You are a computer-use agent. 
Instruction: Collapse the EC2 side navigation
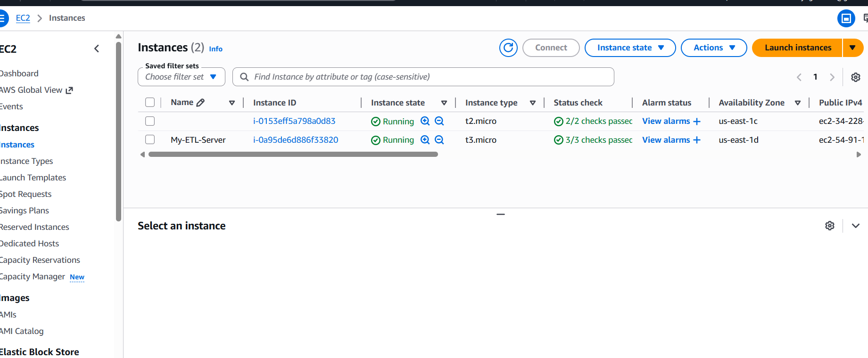tap(97, 49)
